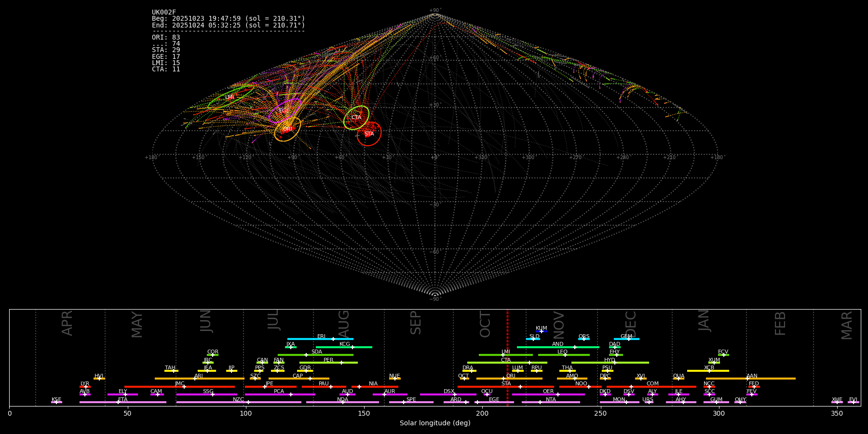
Task: Click the red dashed current-date line in timeline
Action: point(507,357)
